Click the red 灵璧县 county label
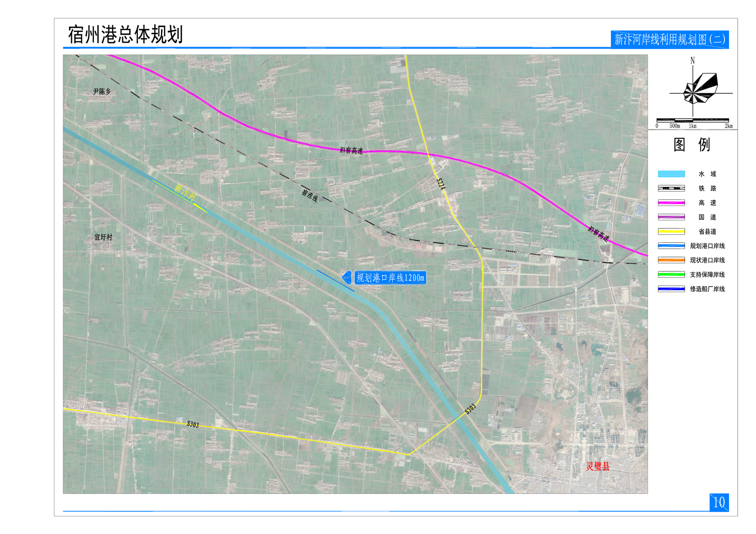Viewport: 756px width, 534px height. tap(597, 466)
